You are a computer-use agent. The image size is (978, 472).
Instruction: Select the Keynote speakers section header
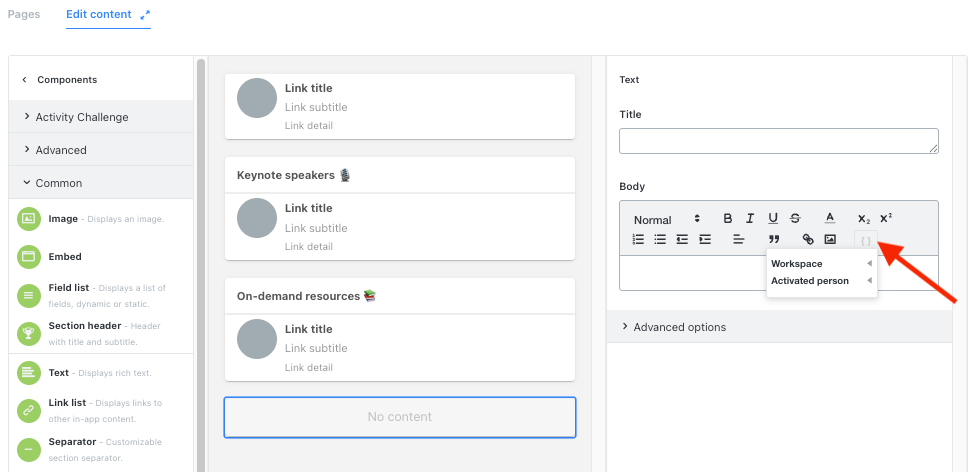[400, 175]
